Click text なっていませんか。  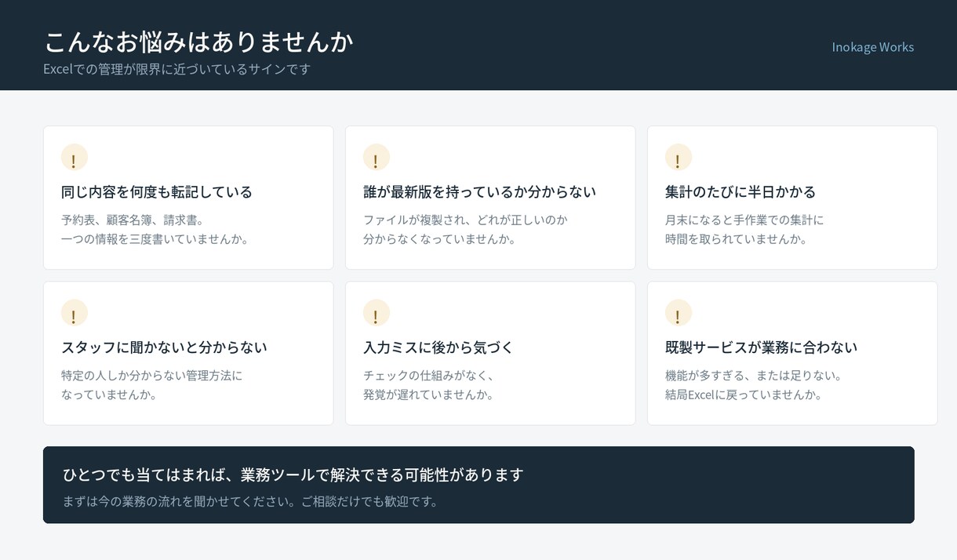pos(110,394)
